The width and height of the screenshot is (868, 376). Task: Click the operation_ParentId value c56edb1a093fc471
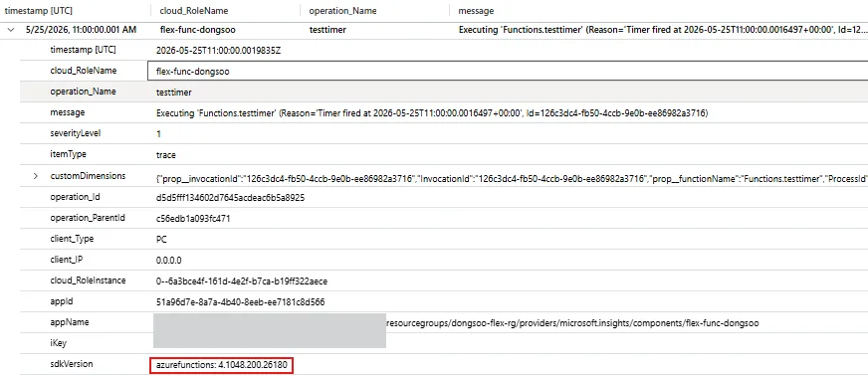click(193, 219)
